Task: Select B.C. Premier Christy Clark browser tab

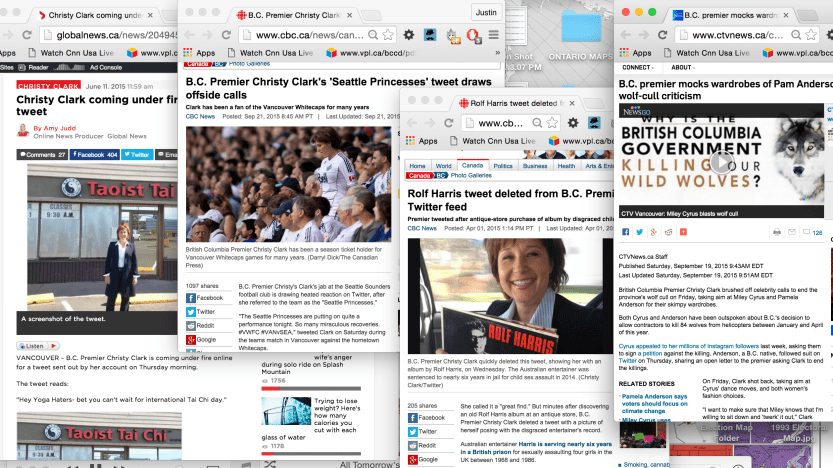Action: coord(295,15)
